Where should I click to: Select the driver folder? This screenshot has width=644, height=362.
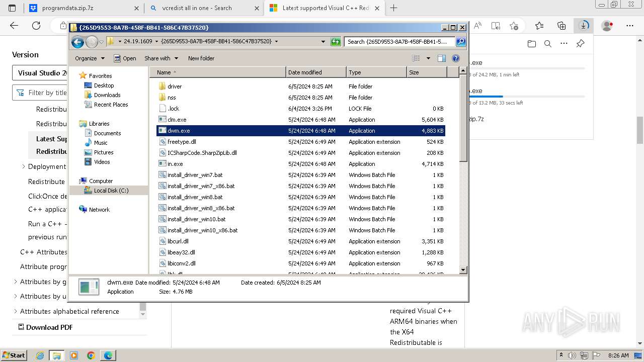pos(301,86)
